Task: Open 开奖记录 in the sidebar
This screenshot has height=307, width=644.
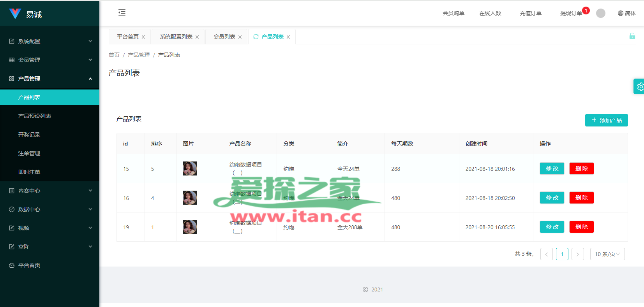Action: pyautogui.click(x=29, y=135)
